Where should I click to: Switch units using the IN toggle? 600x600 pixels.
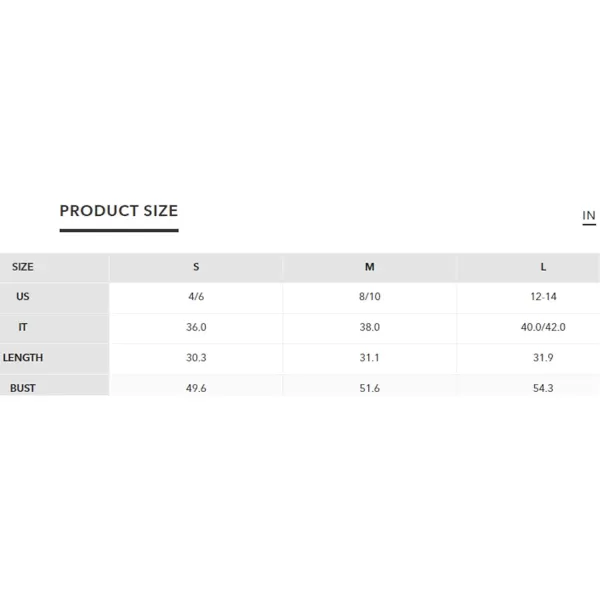tap(589, 216)
